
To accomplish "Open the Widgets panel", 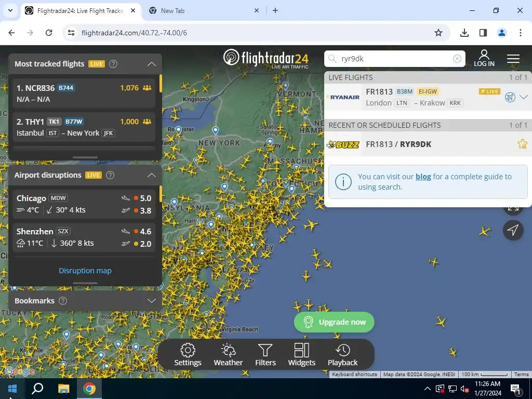I will pos(302,355).
